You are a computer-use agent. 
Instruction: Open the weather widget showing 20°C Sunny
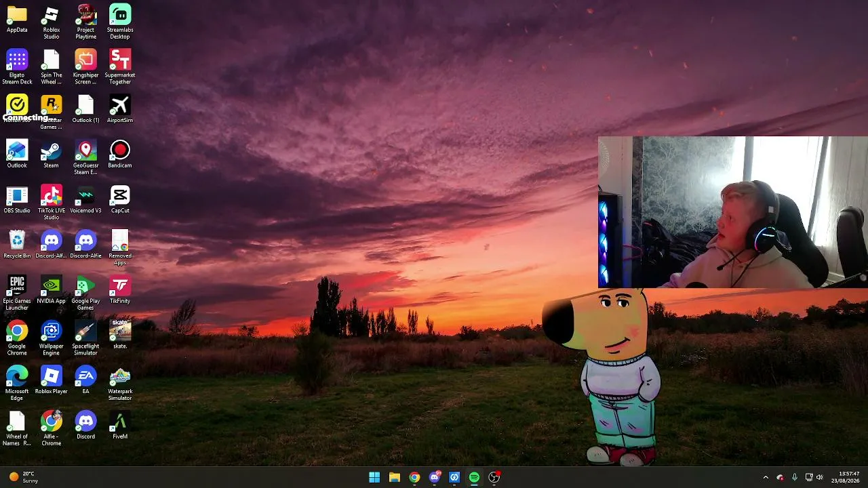24,477
